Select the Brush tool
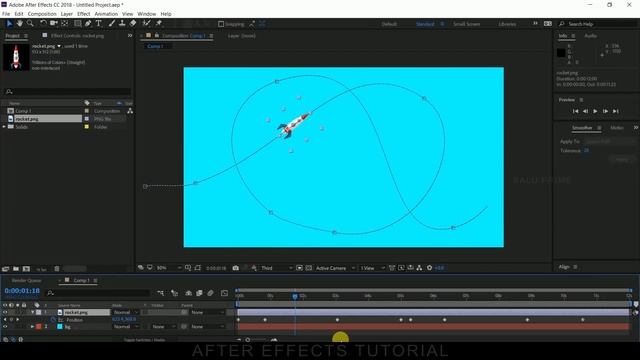 coord(111,24)
